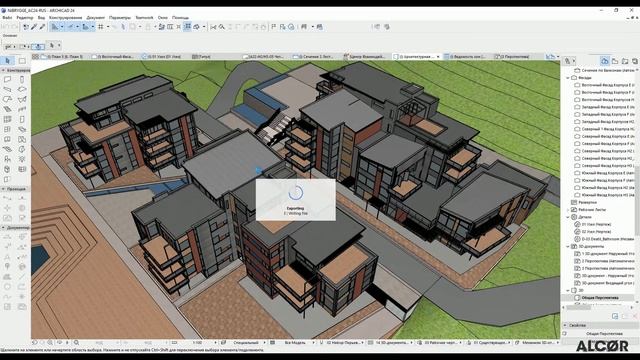Open the Окно menu
This screenshot has height=360, width=640.
coord(162,18)
